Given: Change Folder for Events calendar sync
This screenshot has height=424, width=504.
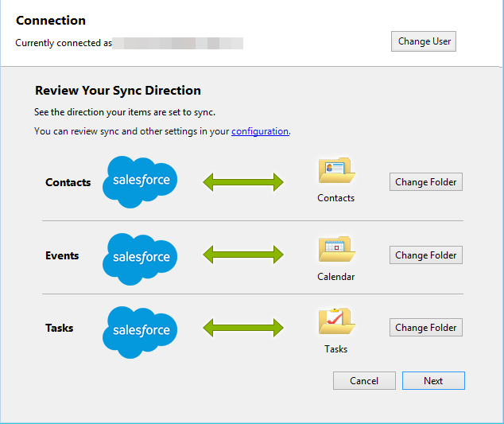Looking at the screenshot, I should point(426,255).
